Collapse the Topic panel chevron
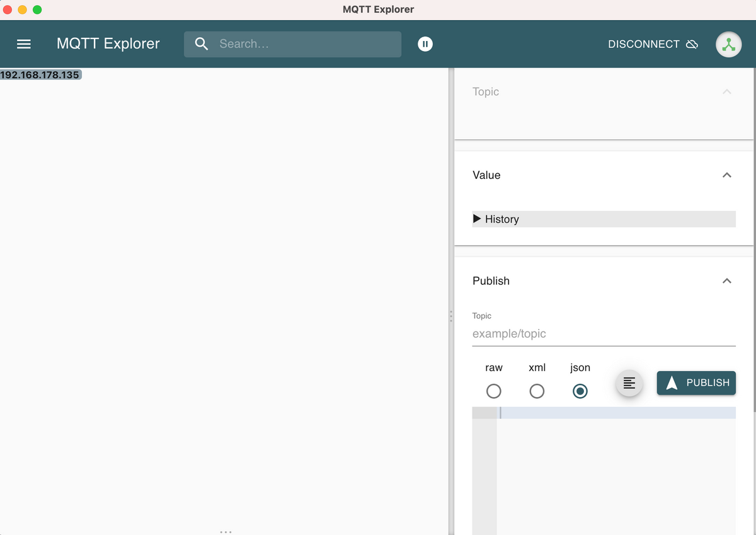The image size is (756, 535). click(x=727, y=92)
